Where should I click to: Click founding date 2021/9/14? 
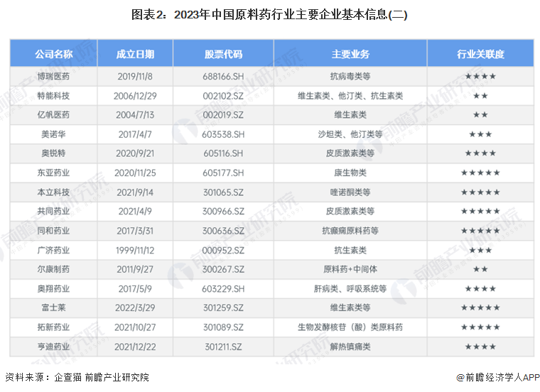pyautogui.click(x=135, y=192)
